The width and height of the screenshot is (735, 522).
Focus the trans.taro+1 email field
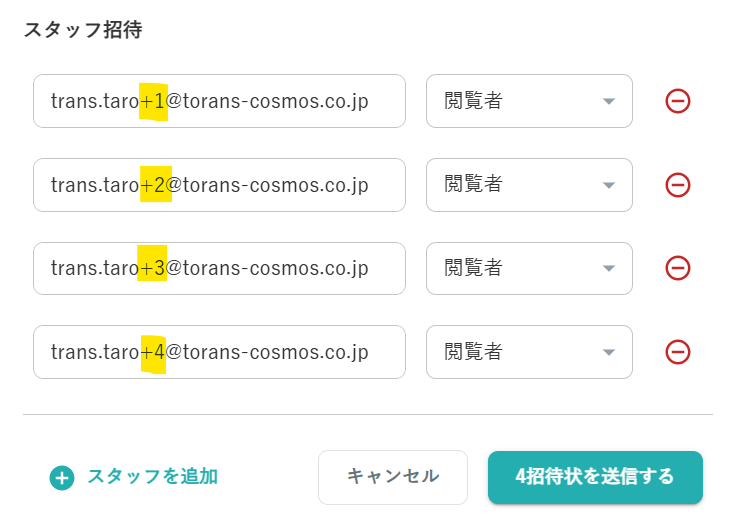(219, 101)
